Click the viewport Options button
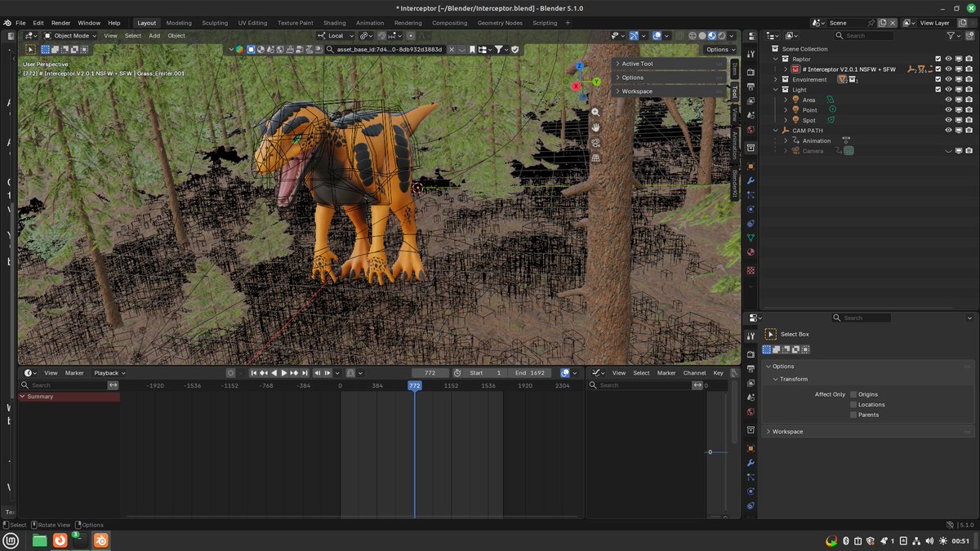The width and height of the screenshot is (980, 551). 719,50
